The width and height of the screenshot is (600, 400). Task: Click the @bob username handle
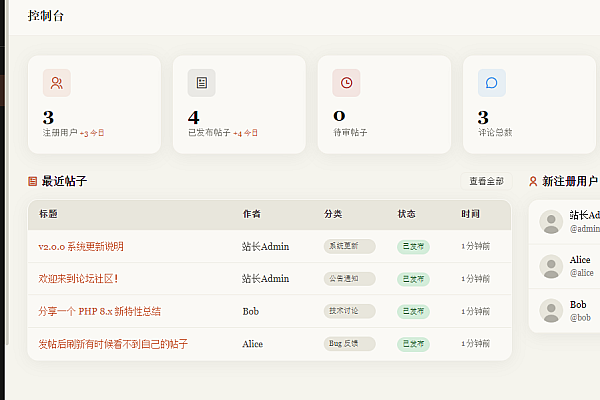(x=580, y=317)
